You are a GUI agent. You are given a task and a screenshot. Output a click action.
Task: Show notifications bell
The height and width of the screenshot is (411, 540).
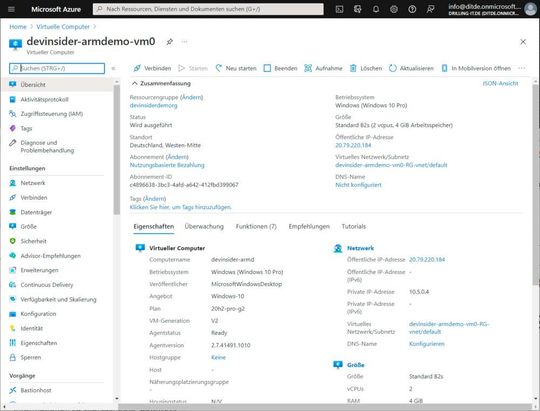pyautogui.click(x=376, y=9)
